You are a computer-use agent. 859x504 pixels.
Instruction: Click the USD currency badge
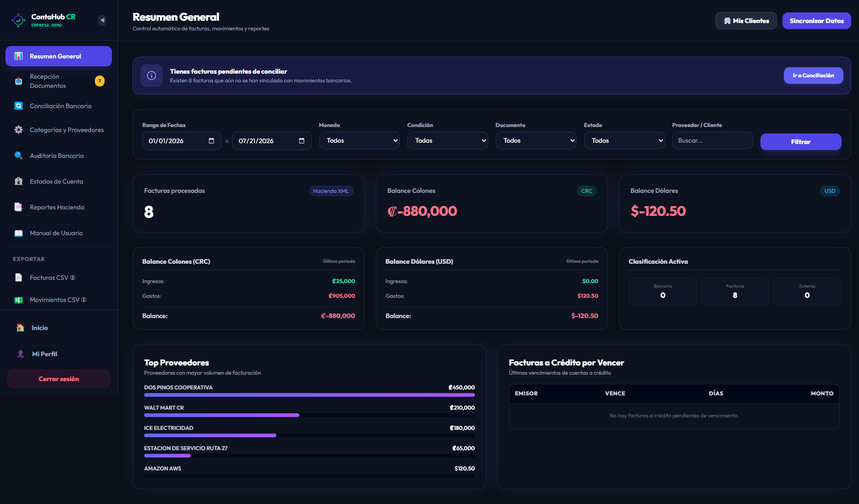pyautogui.click(x=830, y=191)
